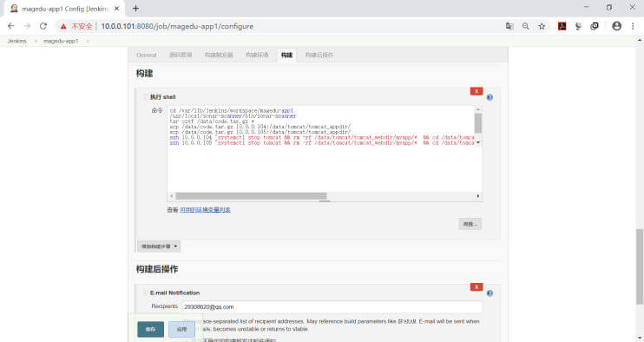Screen dimensions: 644x342
Task: Click the command box scroll-left arrow
Action: 172,196
